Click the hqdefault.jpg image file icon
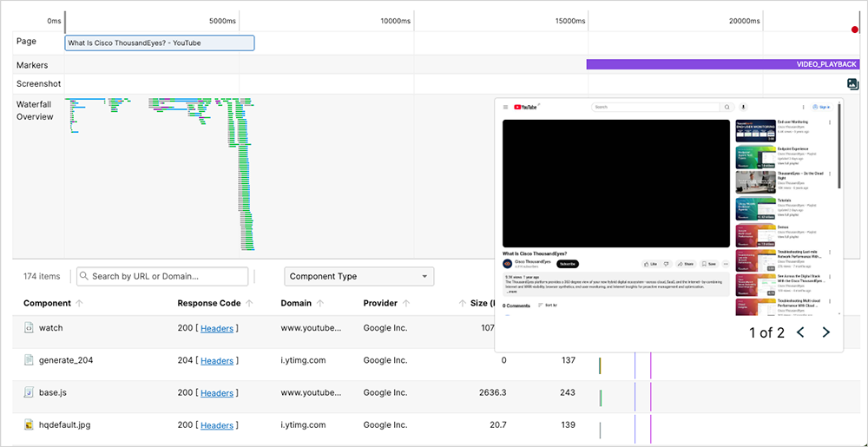The image size is (868, 447). [29, 425]
